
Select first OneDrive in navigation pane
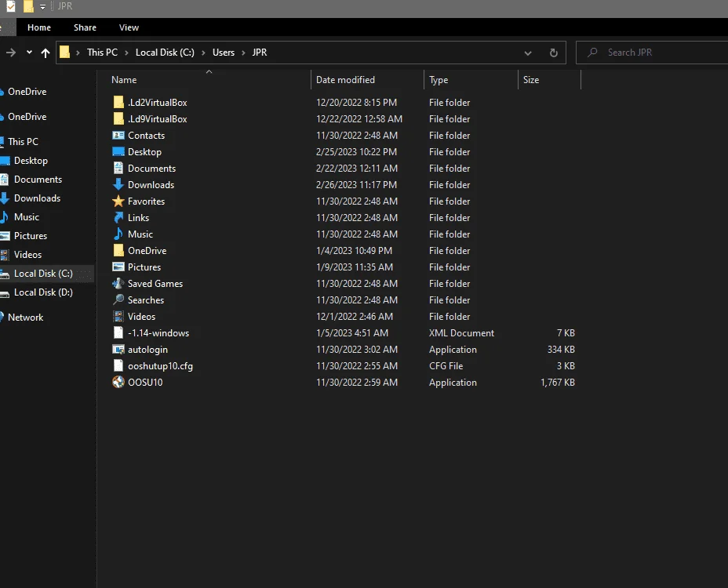[x=27, y=92]
